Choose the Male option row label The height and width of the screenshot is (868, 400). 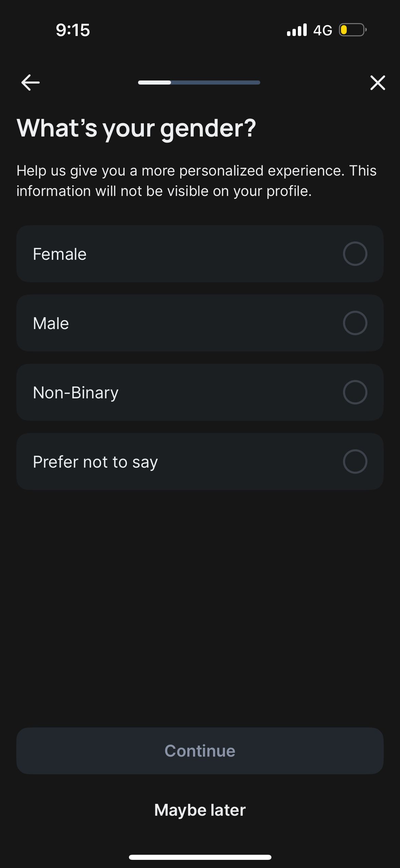[51, 323]
